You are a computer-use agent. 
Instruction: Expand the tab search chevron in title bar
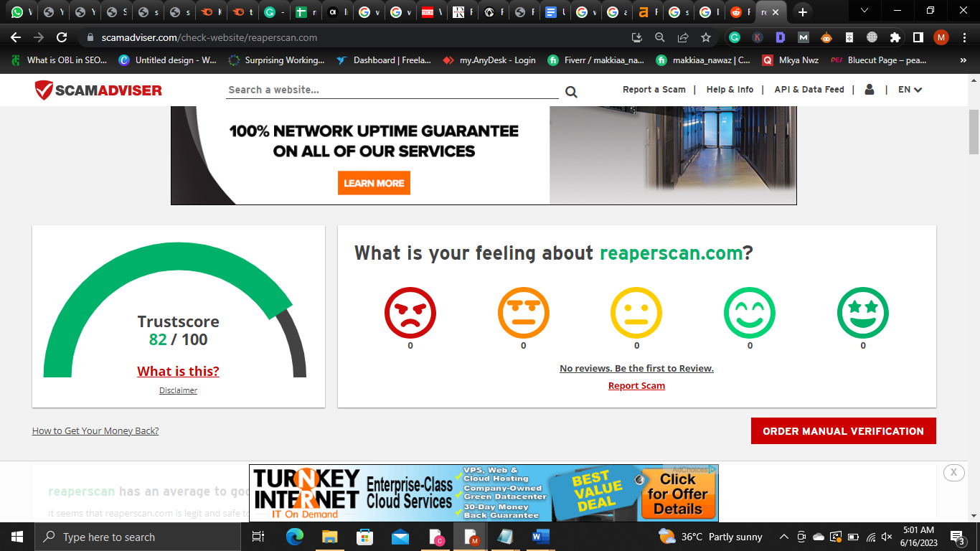coord(864,11)
